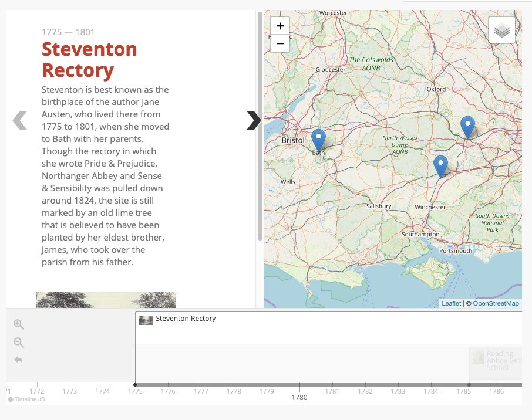This screenshot has height=420, width=532.
Task: Select the map marker at Bath
Action: pos(318,140)
